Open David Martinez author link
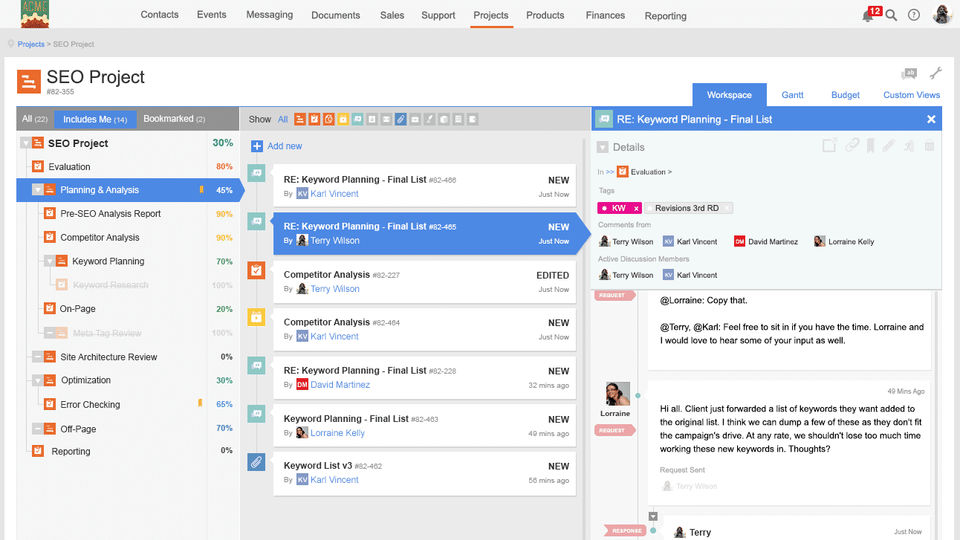This screenshot has height=540, width=960. click(x=340, y=384)
